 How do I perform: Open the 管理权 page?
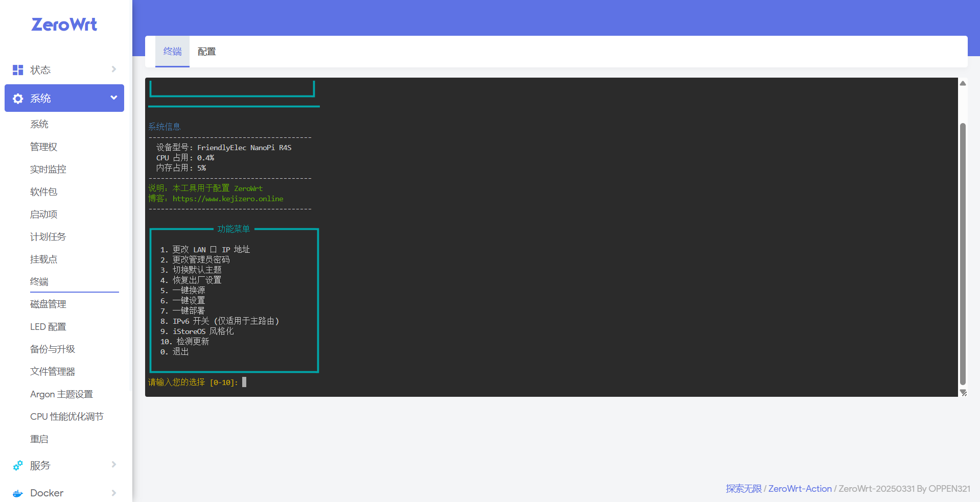[43, 147]
